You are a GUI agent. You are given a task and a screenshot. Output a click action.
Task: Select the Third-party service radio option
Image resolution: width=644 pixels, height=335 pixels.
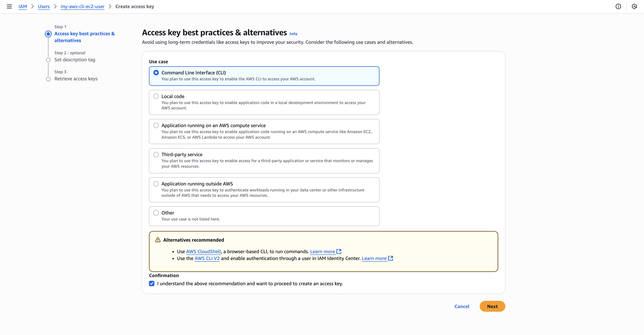click(156, 154)
